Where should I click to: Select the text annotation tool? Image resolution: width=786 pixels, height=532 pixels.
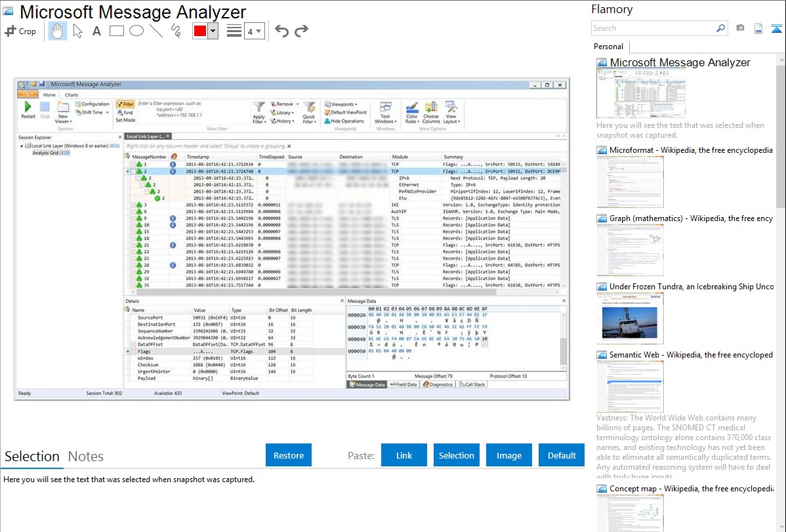click(96, 31)
